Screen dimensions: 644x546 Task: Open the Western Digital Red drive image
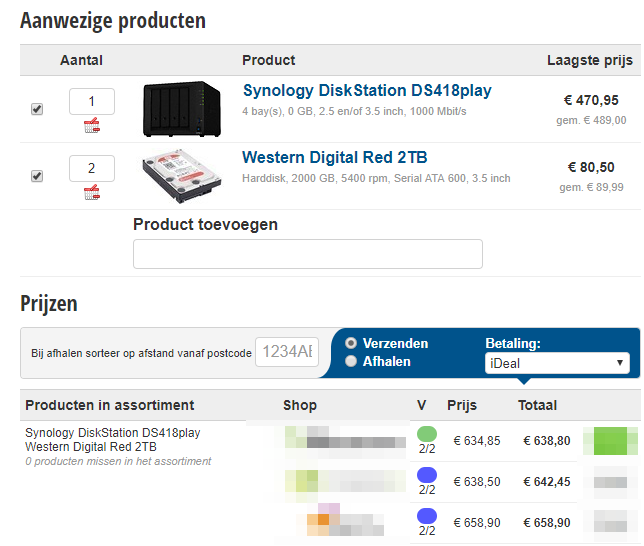[x=180, y=176]
